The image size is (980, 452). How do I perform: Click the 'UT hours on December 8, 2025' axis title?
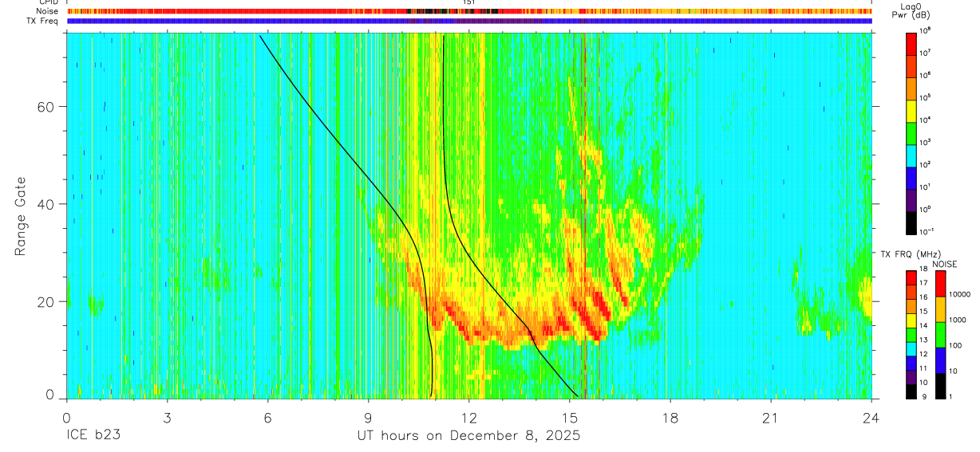coord(468,436)
